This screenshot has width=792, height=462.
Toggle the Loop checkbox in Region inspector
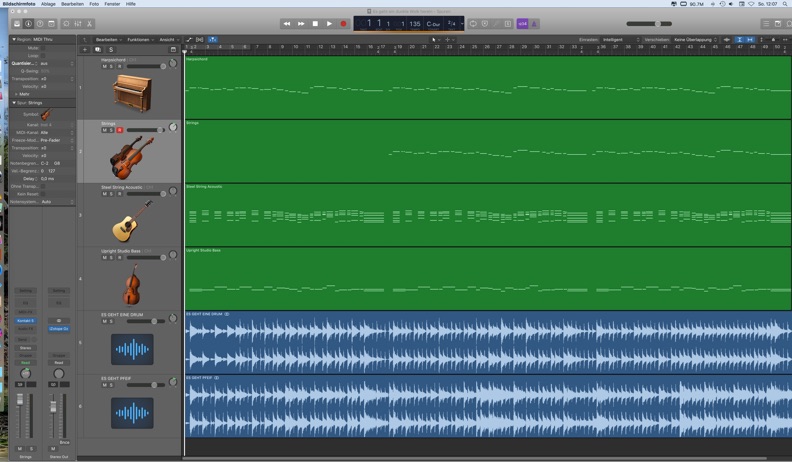43,56
